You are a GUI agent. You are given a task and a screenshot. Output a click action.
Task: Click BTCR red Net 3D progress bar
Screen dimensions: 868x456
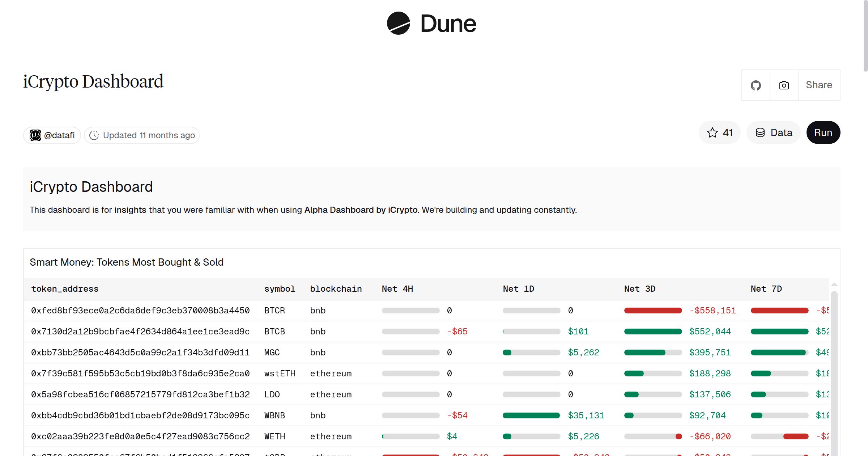click(x=653, y=311)
